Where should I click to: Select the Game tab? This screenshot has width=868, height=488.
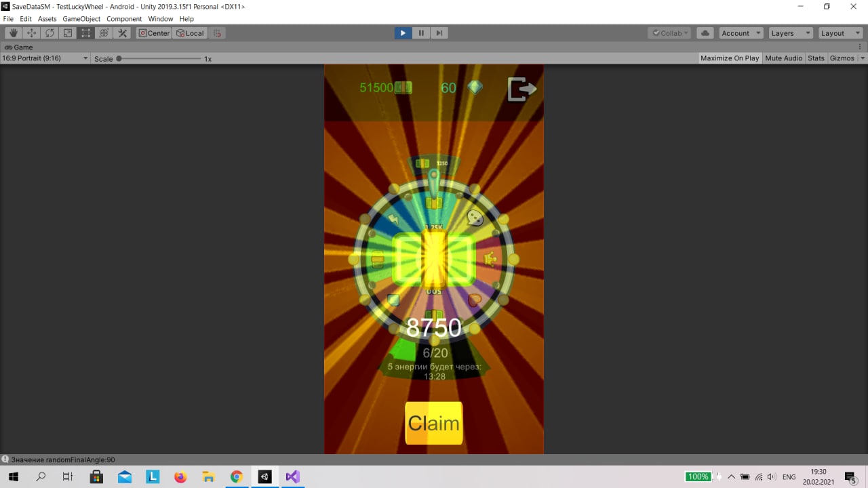click(x=19, y=47)
